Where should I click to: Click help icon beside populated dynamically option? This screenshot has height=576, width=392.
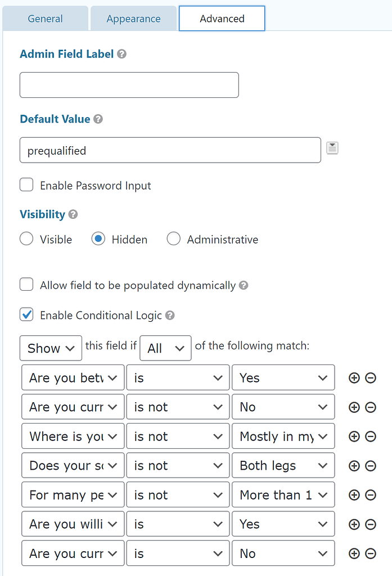coord(244,285)
